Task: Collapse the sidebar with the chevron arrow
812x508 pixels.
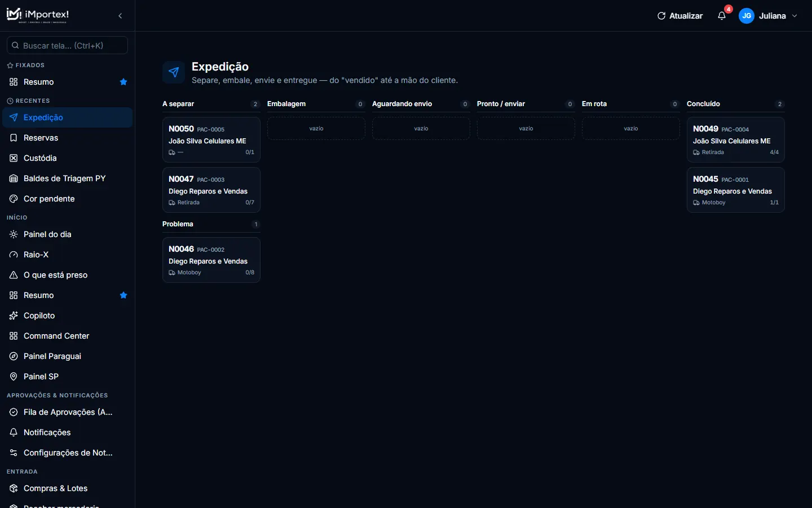Action: (120, 16)
